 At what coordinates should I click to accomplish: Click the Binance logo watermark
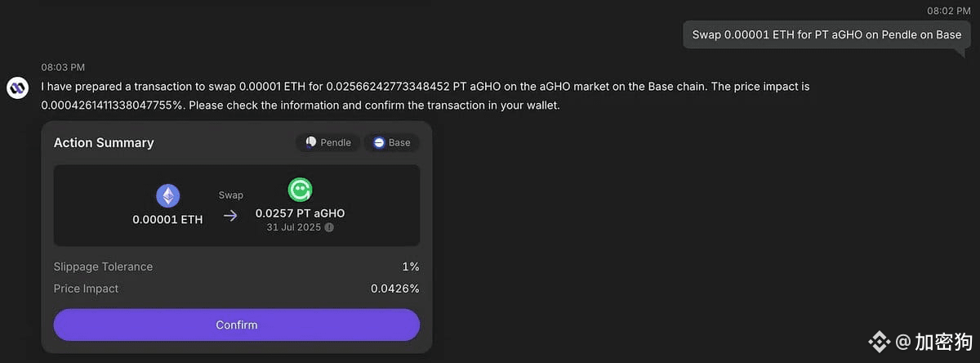pyautogui.click(x=879, y=340)
